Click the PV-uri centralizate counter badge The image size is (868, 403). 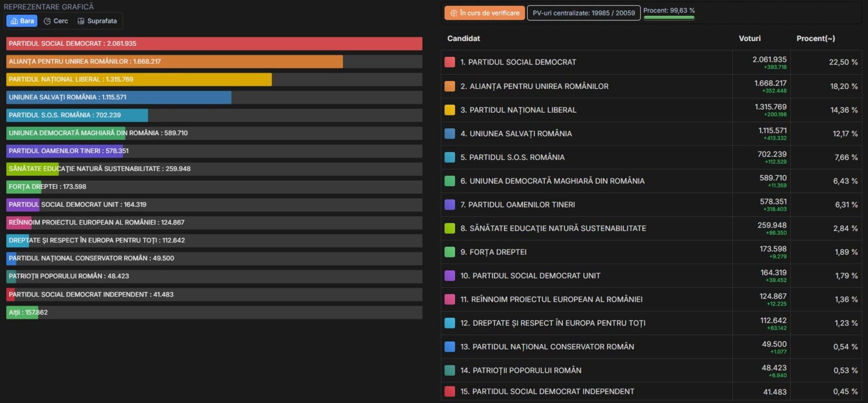[x=583, y=13]
